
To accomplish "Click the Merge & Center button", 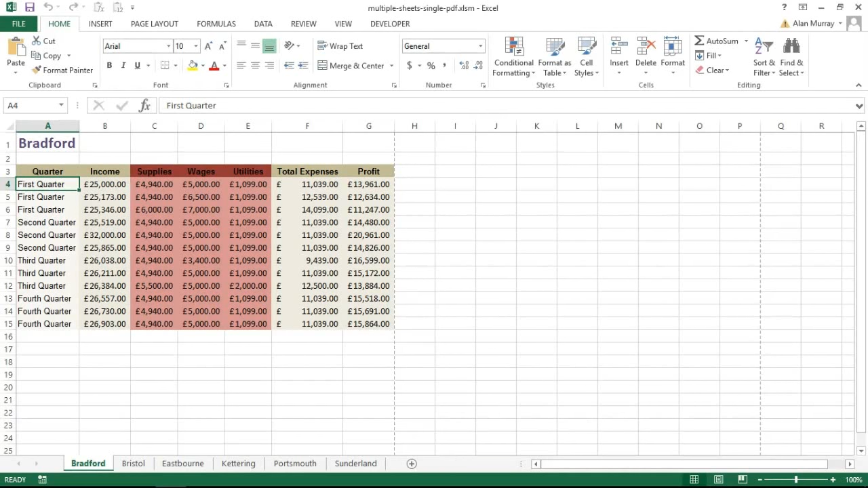I will pyautogui.click(x=351, y=66).
